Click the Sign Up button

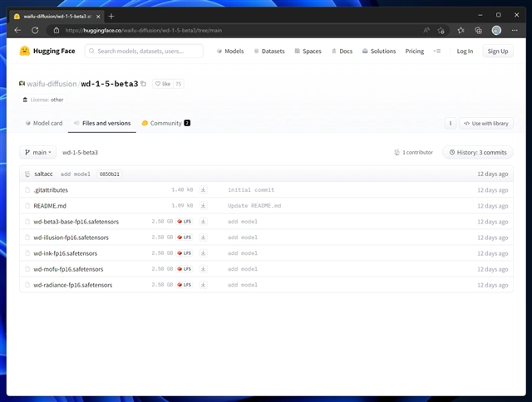tap(498, 51)
